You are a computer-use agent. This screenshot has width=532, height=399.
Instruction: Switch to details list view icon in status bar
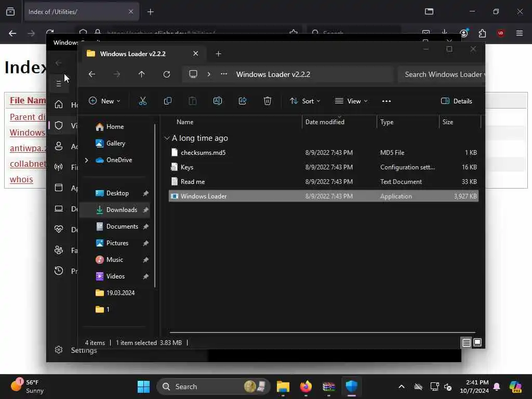tap(466, 343)
